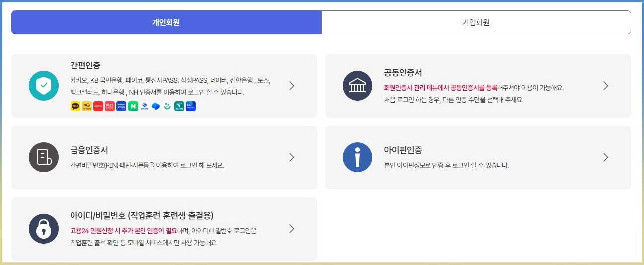Select the 공동인증서 heading
Viewport: 644px width, 265px height.
pyautogui.click(x=403, y=73)
